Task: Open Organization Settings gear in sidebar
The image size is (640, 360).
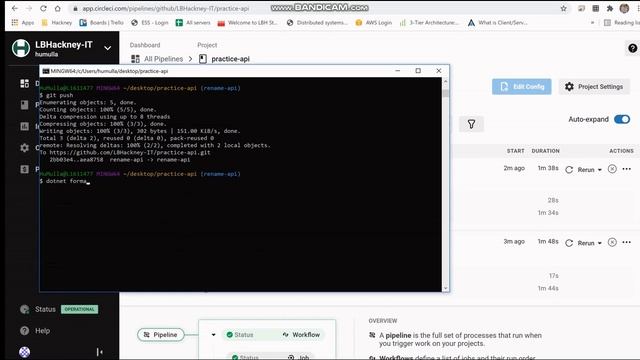Action: click(24, 148)
